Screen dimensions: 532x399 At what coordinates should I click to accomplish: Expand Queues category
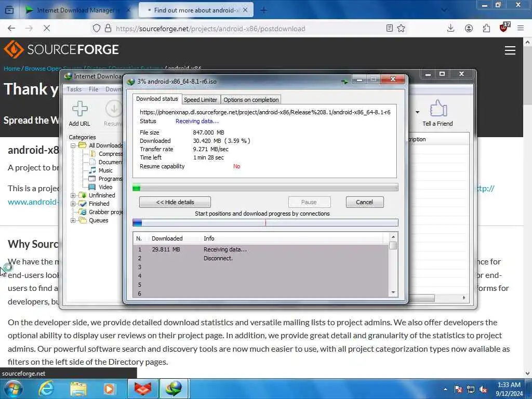[x=73, y=220]
